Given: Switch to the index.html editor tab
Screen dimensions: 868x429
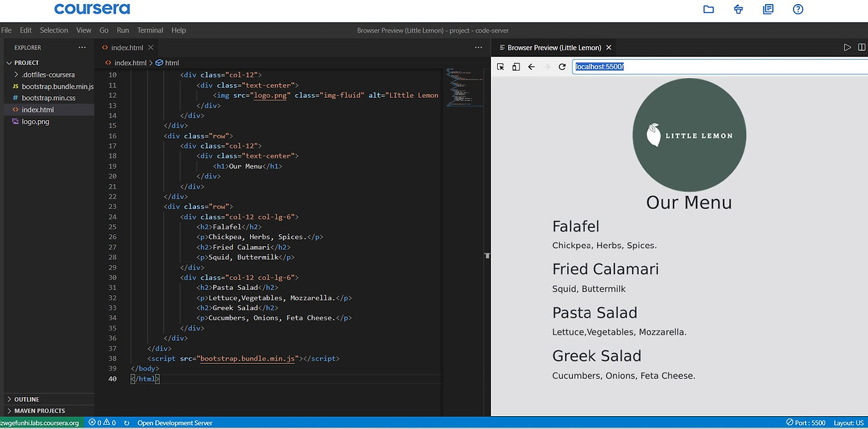Looking at the screenshot, I should pyautogui.click(x=127, y=48).
